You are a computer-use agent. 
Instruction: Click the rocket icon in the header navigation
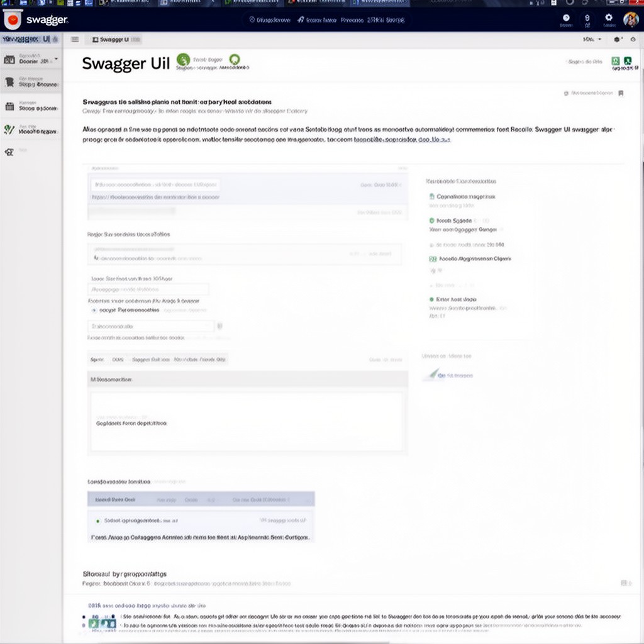point(301,19)
